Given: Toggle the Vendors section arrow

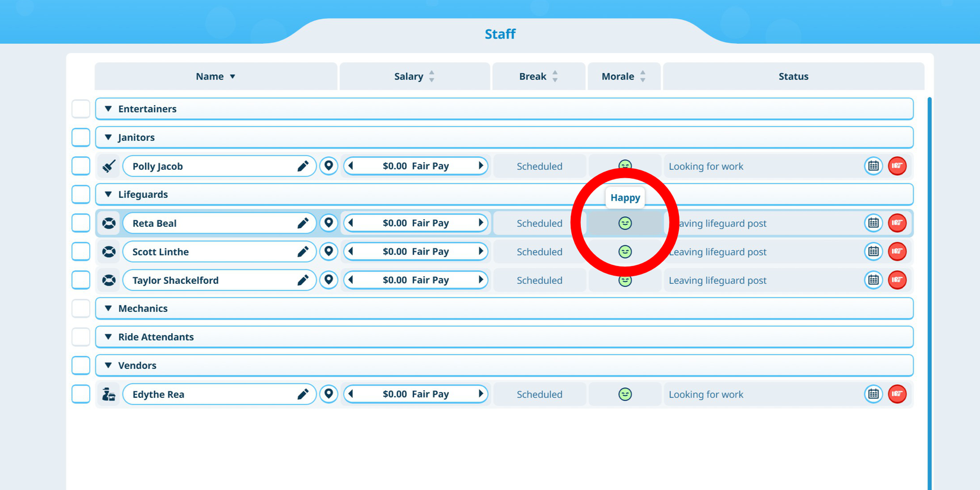Looking at the screenshot, I should pos(108,366).
